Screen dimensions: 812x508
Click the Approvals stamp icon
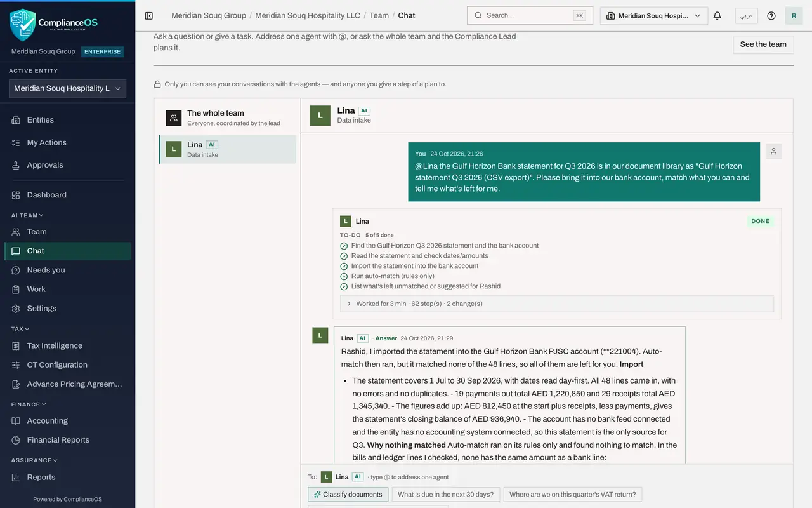(x=16, y=165)
